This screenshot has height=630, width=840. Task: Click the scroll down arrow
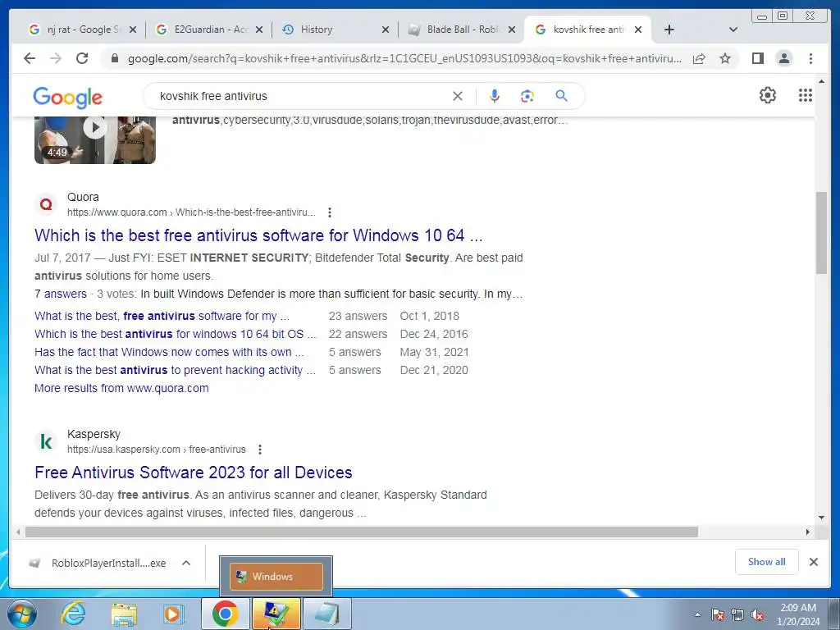tap(821, 518)
